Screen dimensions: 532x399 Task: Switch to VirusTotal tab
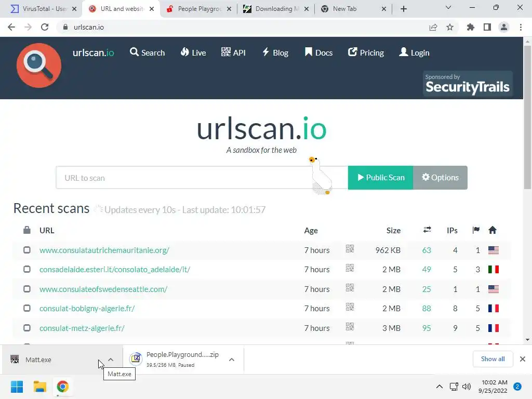point(41,9)
